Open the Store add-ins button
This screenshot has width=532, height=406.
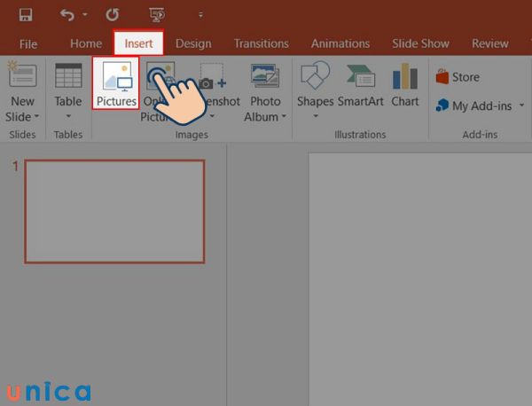pos(458,77)
